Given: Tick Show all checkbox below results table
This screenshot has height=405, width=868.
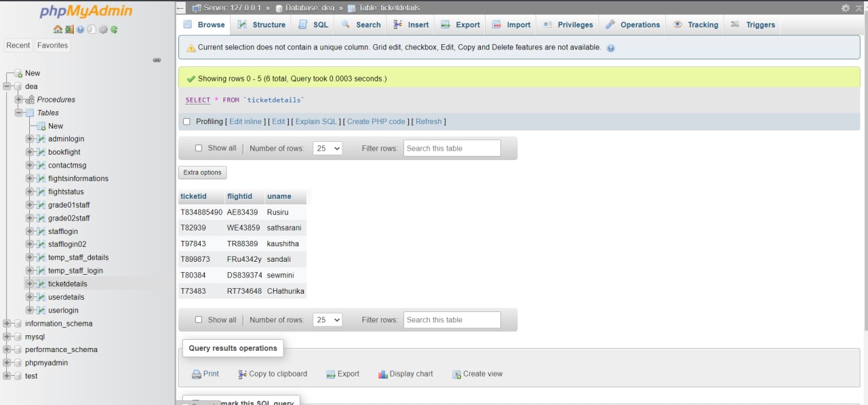Looking at the screenshot, I should pyautogui.click(x=199, y=320).
